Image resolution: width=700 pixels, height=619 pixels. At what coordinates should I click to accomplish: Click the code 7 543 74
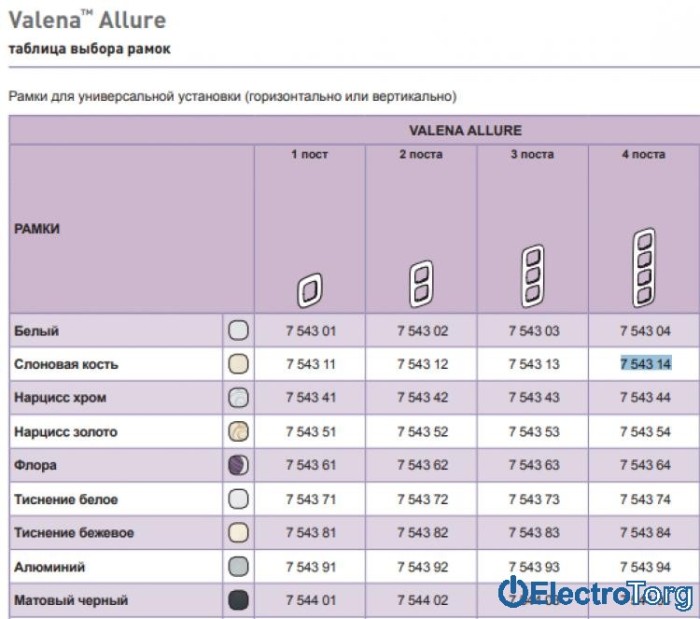(x=646, y=499)
